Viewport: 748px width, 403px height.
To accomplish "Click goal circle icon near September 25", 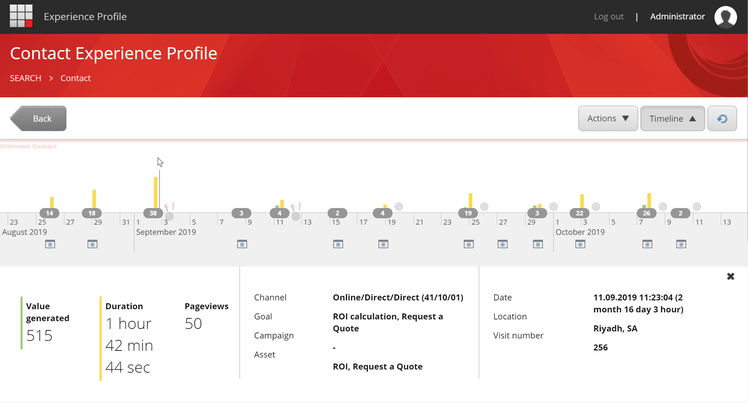I will [x=484, y=207].
